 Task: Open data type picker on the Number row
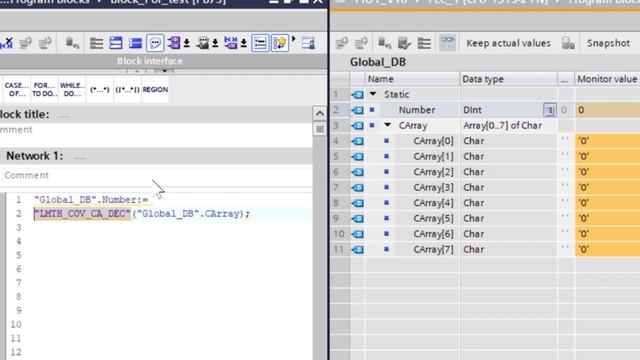(549, 110)
